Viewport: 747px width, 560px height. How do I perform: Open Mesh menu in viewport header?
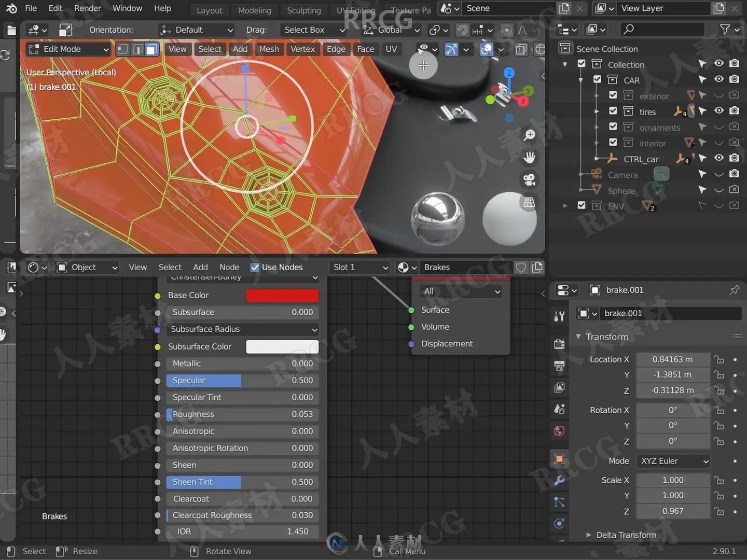click(x=269, y=49)
